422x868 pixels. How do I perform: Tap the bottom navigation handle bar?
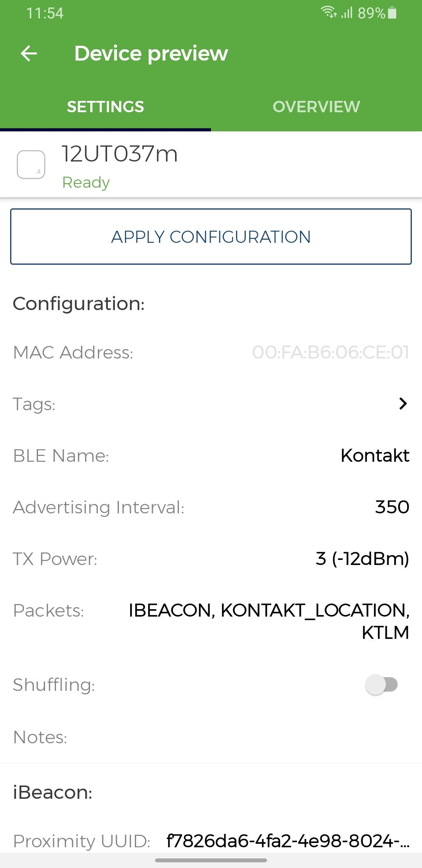tap(211, 860)
